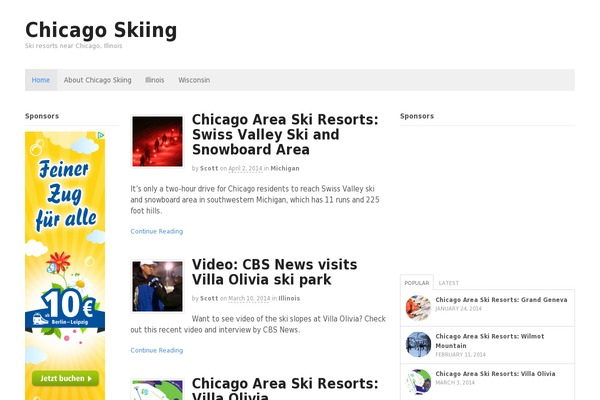Open the Michigan category link

pyautogui.click(x=285, y=168)
